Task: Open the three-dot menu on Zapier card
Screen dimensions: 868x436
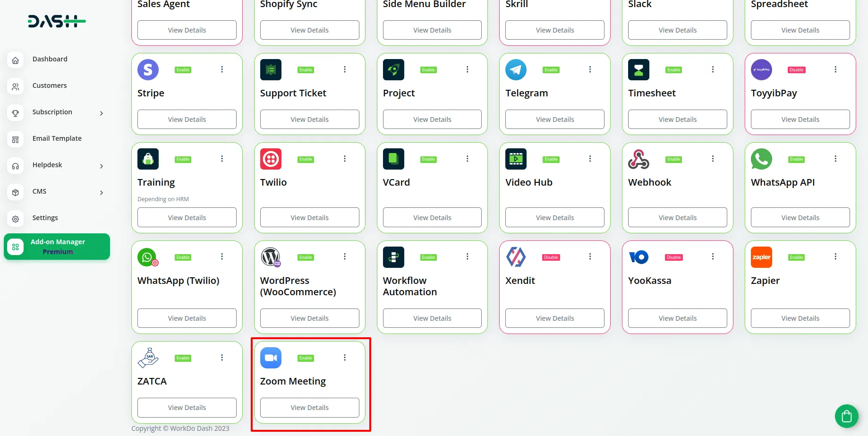Action: 835,256
